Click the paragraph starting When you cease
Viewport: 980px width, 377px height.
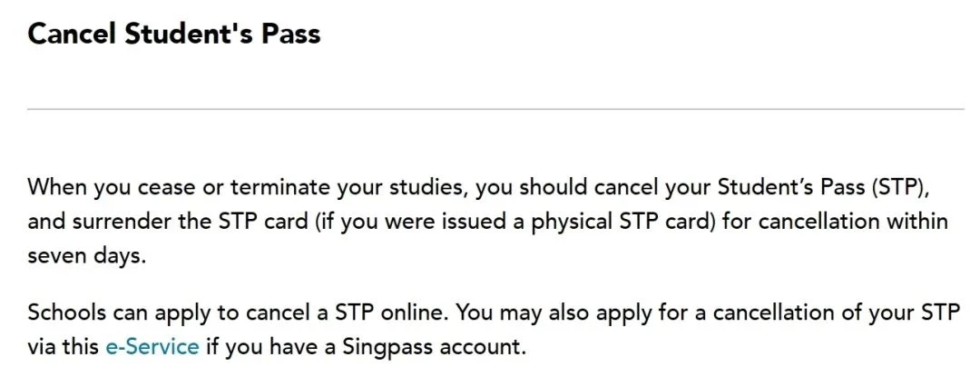487,222
